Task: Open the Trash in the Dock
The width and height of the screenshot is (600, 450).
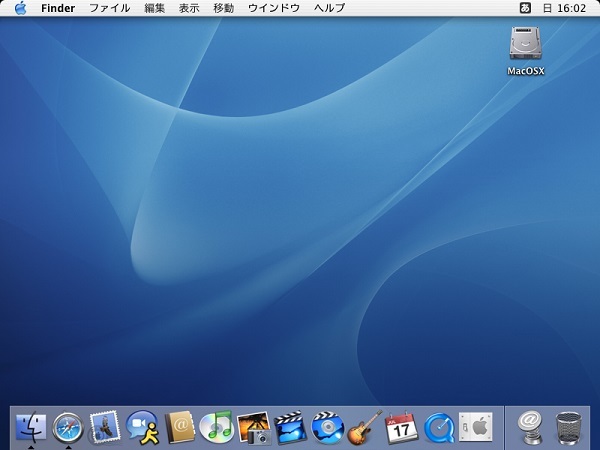Action: click(569, 428)
